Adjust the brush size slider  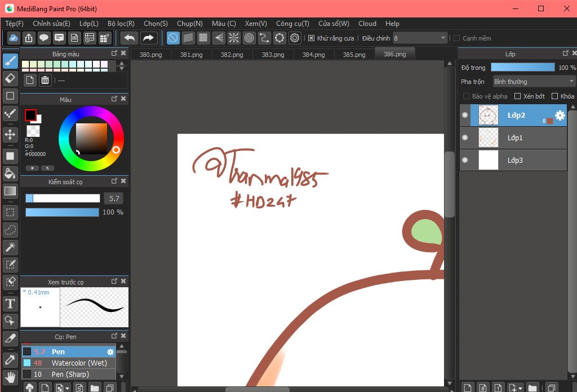click(x=63, y=198)
